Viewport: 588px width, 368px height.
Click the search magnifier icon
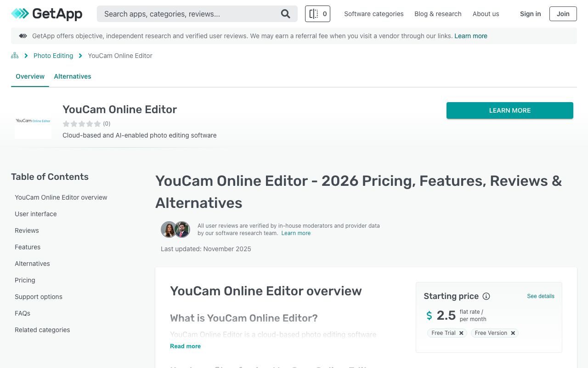[x=286, y=14]
